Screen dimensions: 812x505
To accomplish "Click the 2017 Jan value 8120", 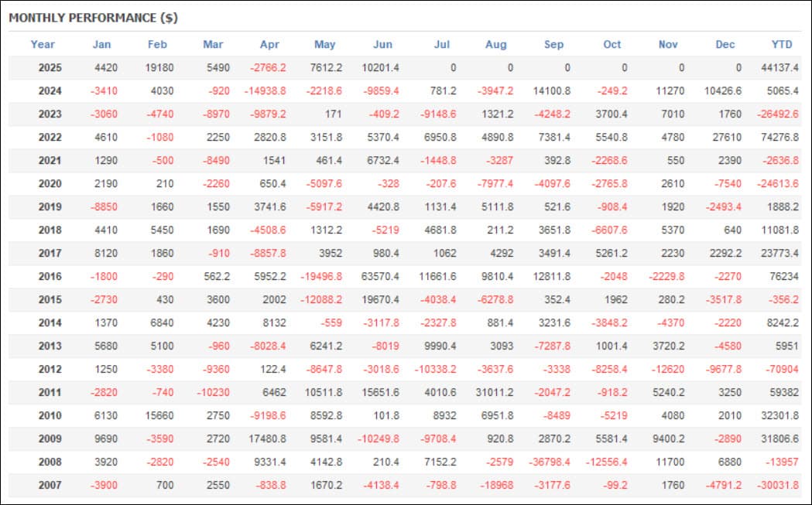I will click(106, 254).
